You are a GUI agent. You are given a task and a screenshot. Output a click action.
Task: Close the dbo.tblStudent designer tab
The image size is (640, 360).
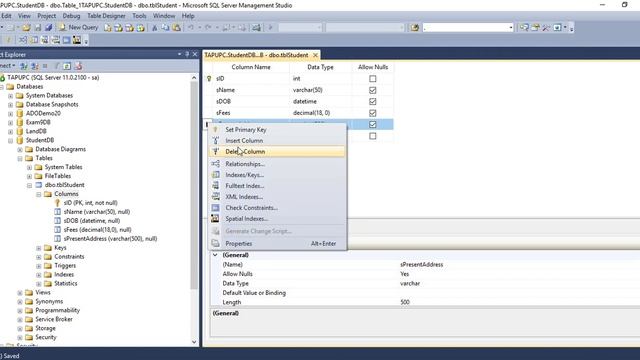315,55
